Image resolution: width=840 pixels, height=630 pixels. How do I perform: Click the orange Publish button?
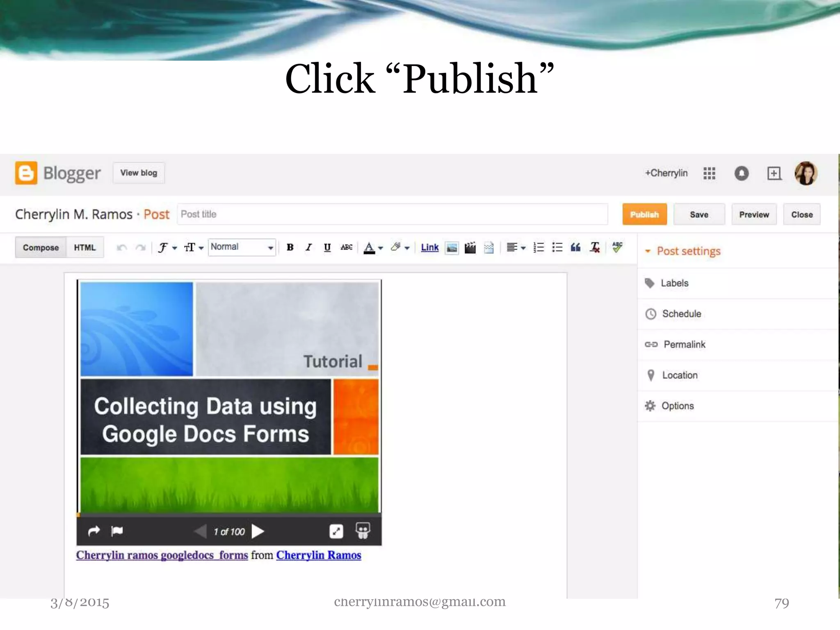[644, 215]
